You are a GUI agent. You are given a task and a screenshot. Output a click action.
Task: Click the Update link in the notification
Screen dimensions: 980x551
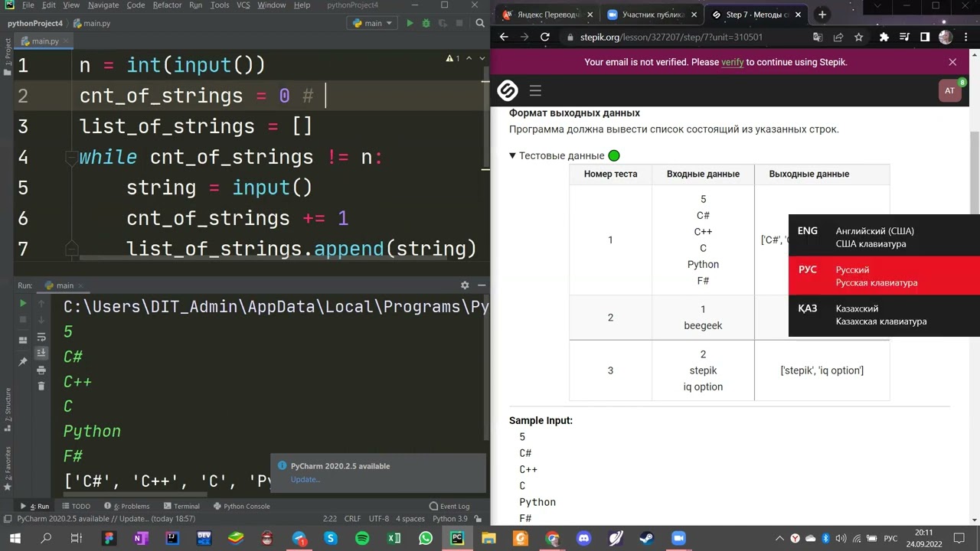click(305, 479)
